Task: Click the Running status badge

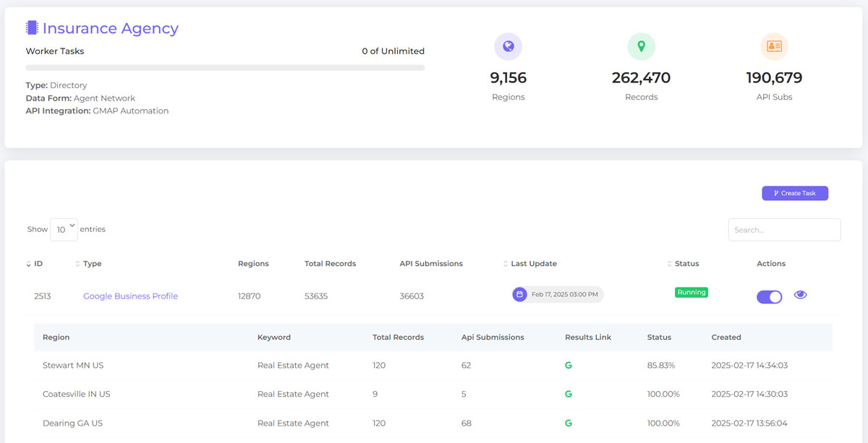Action: (x=691, y=292)
